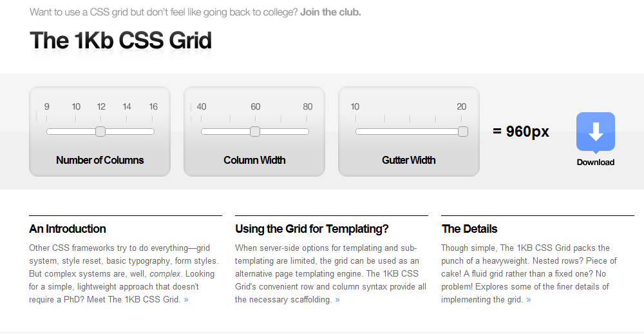Screen dimensions: 644x334
Task: Click the introduction paragraph's read-more arrow
Action: [x=186, y=300]
